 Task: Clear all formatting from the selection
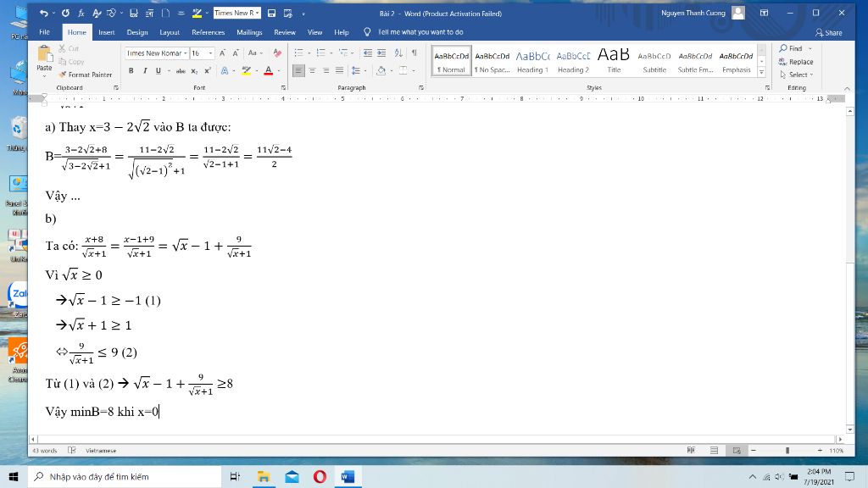pyautogui.click(x=277, y=53)
